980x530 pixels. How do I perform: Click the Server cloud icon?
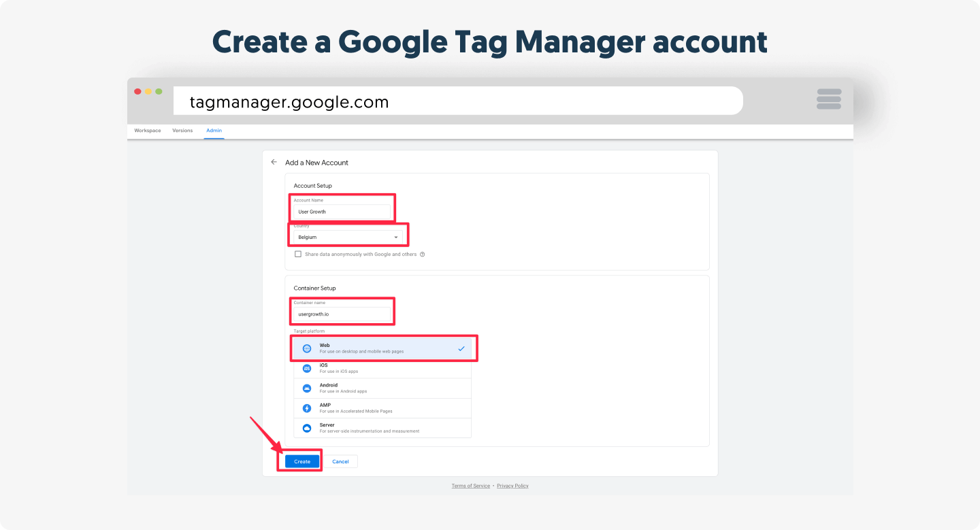pos(307,428)
